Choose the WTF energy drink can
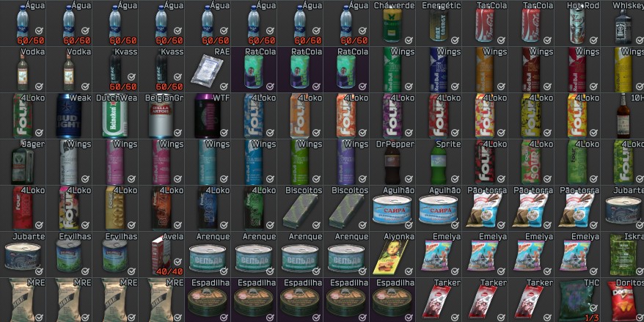 click(x=208, y=116)
